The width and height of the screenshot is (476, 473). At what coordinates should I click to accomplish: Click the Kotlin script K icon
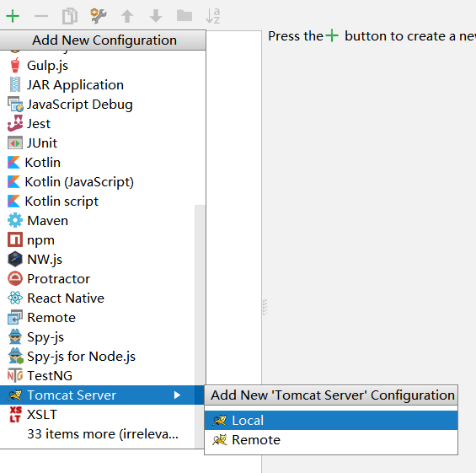point(14,202)
